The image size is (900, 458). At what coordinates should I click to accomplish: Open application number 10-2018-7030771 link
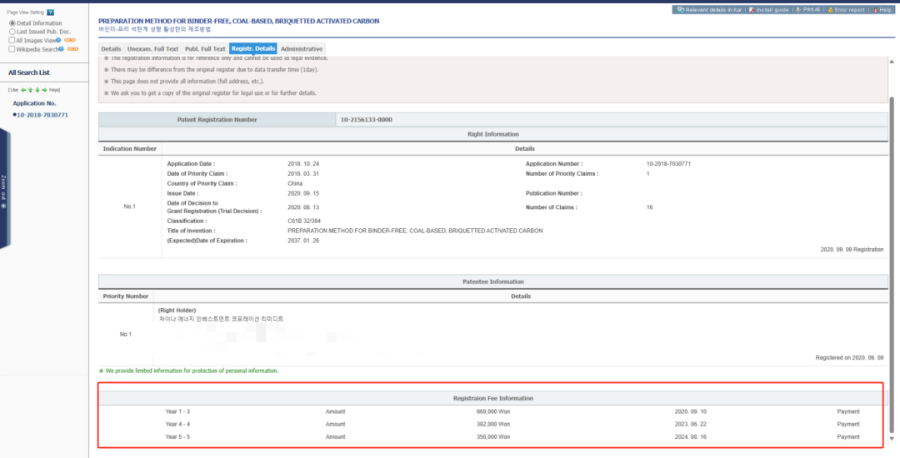click(x=42, y=115)
